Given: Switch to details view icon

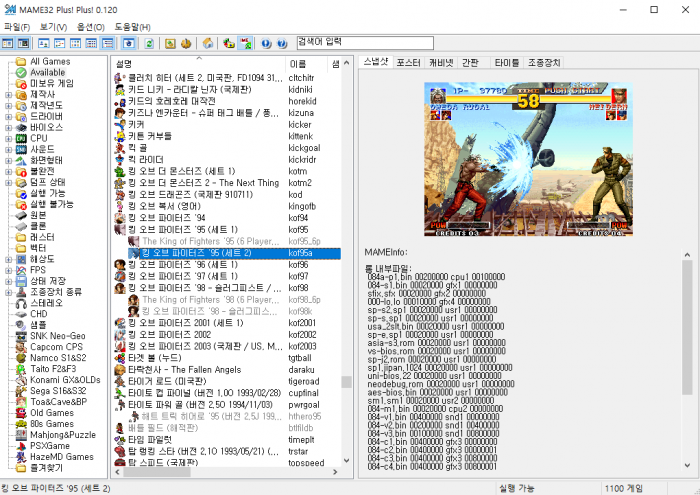Looking at the screenshot, I should click(92, 43).
